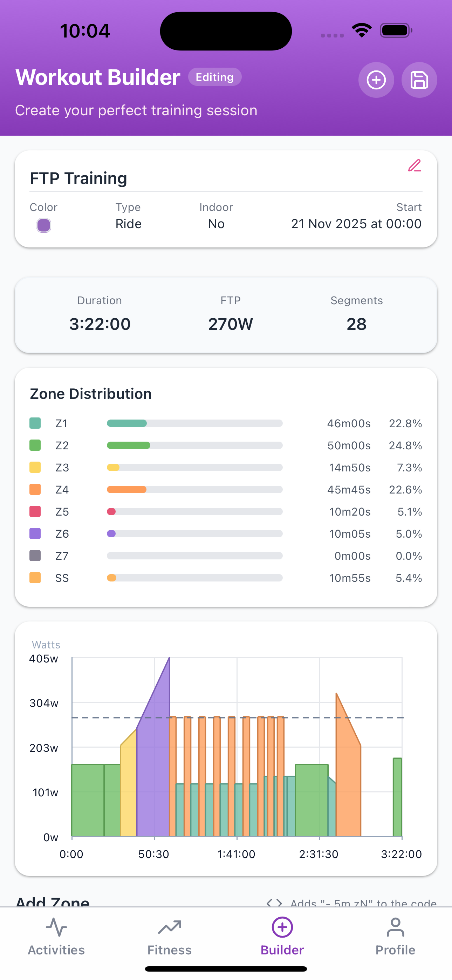Tap the Duration 3:22:00 value
452x980 pixels.
100,324
